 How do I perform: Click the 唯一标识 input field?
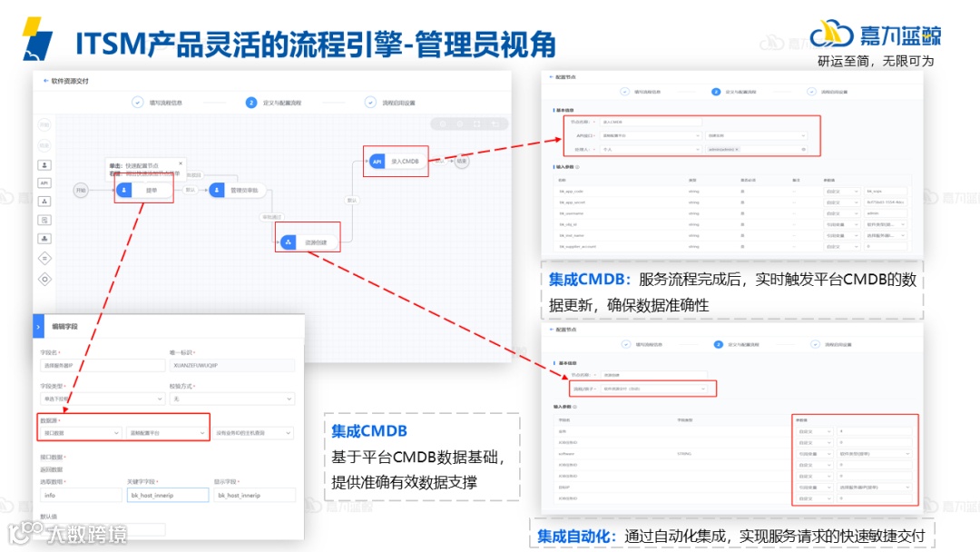232,365
